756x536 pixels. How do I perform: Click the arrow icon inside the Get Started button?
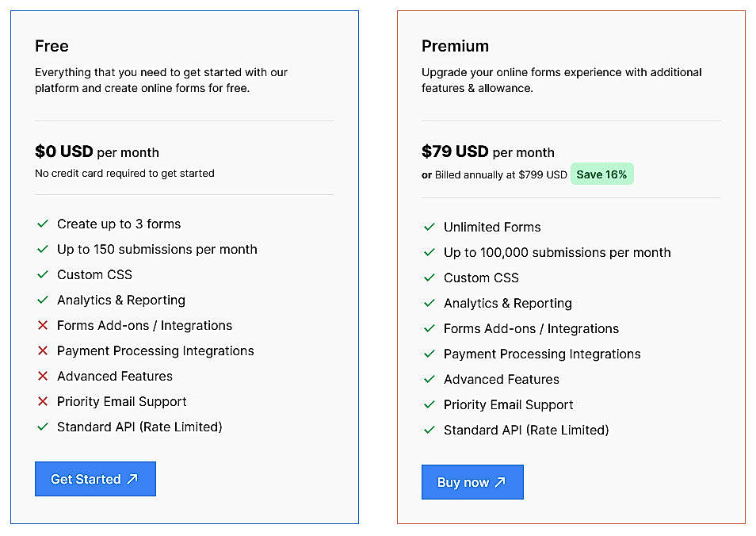(x=133, y=479)
